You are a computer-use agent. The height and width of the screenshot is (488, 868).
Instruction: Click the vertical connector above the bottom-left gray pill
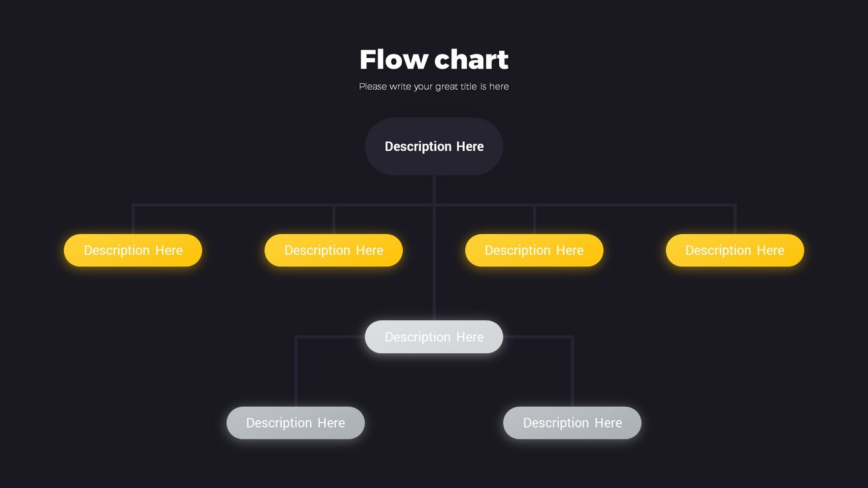click(296, 375)
